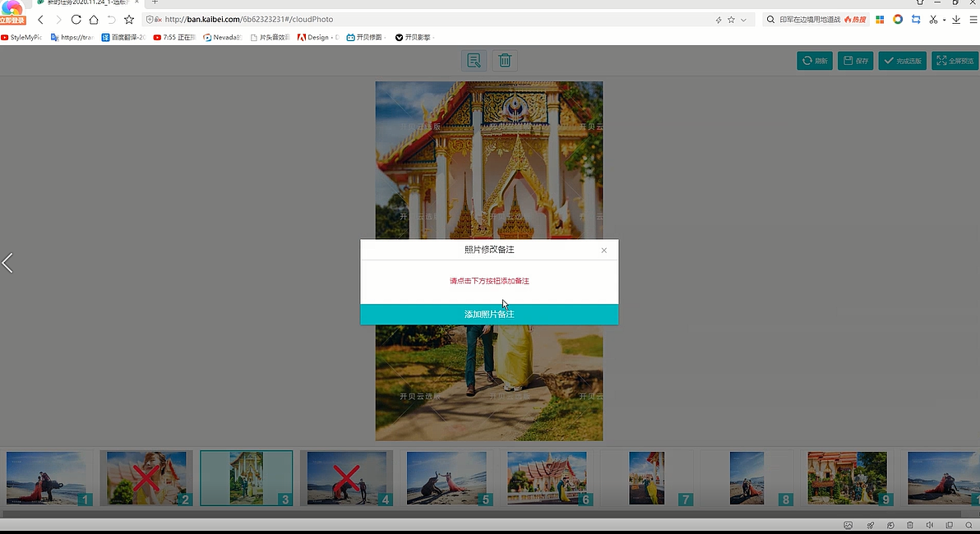
Task: Open a new browser tab with plus
Action: click(155, 2)
